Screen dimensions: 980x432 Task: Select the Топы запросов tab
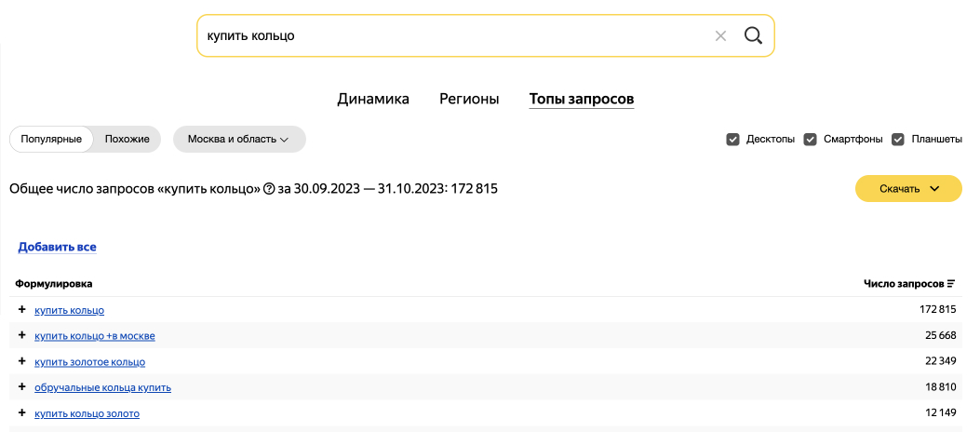[582, 99]
